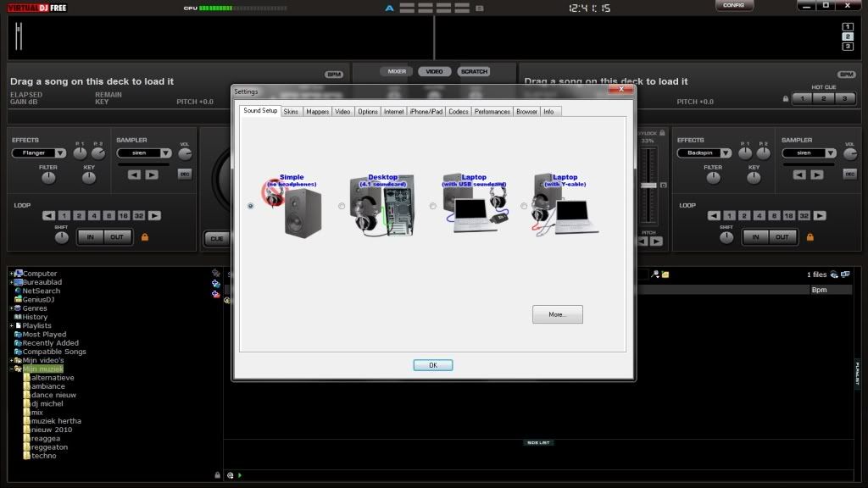Toggle left deck loop lock icon
This screenshot has width=868, height=488.
tap(144, 237)
